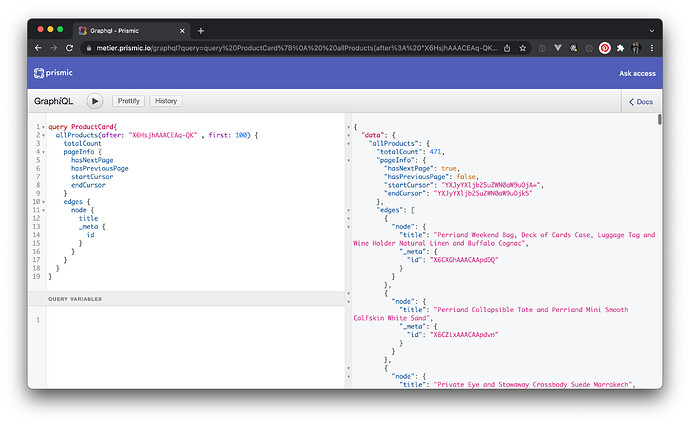Viewport: 690px width, 424px height.
Task: Open the query History
Action: [x=166, y=101]
